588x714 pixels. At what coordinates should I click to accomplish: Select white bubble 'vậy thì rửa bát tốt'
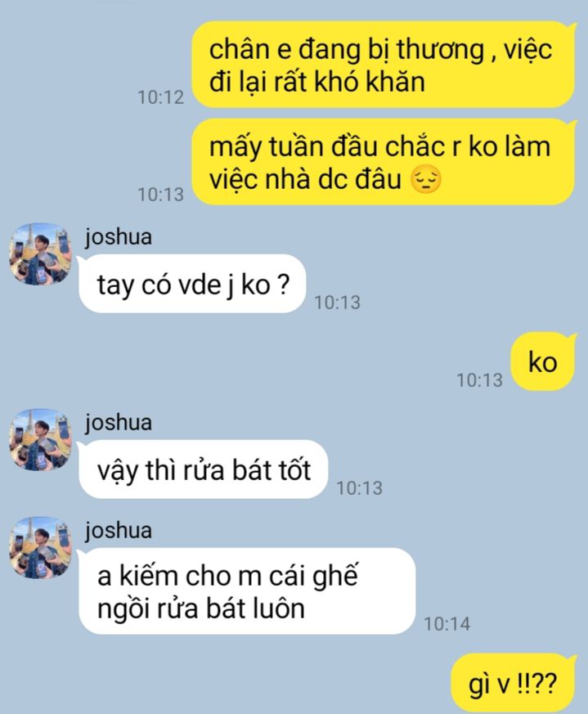point(203,469)
